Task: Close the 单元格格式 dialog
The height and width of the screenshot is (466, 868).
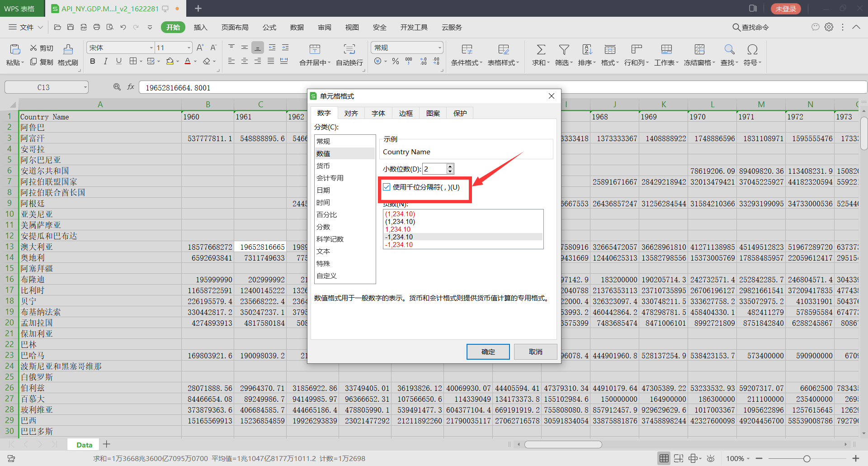Action: click(x=551, y=96)
